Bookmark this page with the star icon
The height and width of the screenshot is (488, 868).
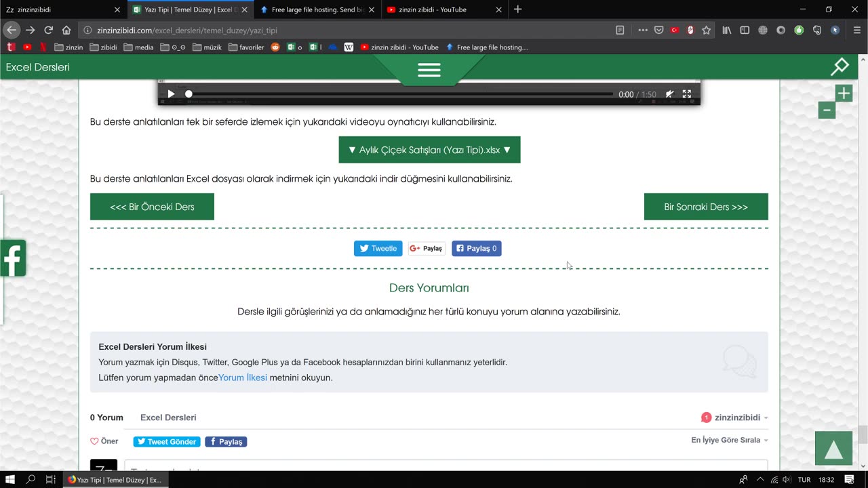pyautogui.click(x=707, y=30)
